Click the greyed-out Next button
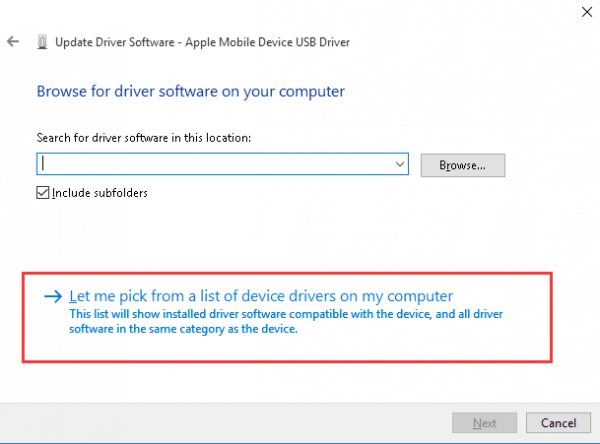 (x=483, y=423)
